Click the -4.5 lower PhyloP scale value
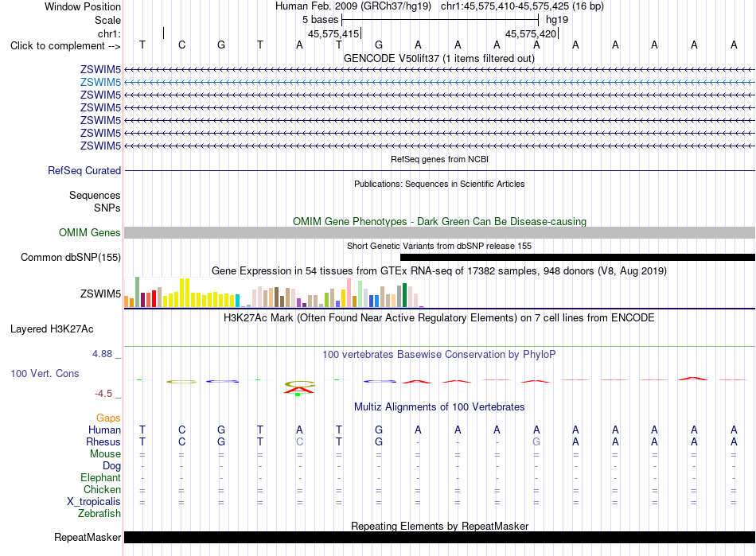Screen dimensions: 756x556 coord(103,394)
